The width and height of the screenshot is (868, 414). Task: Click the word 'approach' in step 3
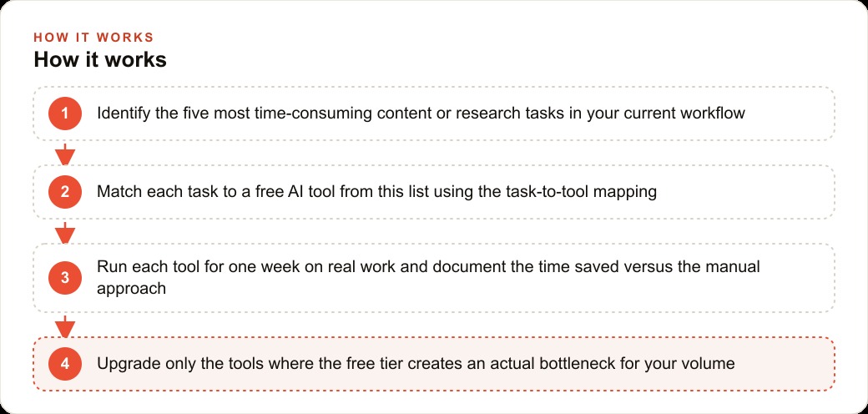(131, 289)
